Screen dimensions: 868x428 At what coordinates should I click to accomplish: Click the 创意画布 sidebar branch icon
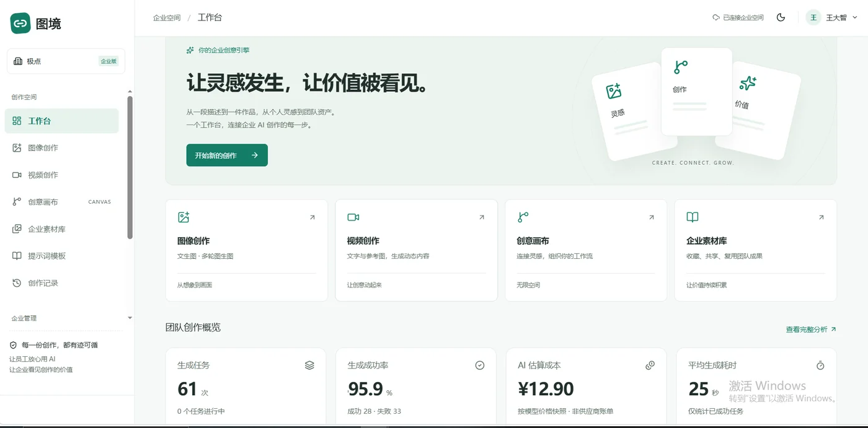click(x=17, y=202)
